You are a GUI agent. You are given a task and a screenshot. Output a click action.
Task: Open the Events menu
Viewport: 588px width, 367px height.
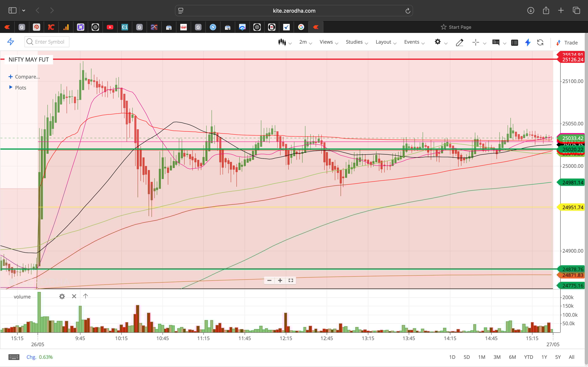412,42
